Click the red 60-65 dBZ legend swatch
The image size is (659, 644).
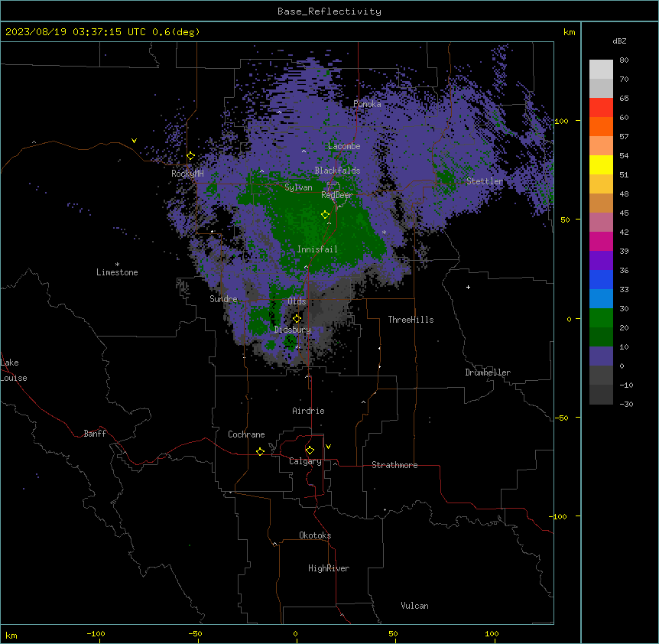[x=601, y=108]
